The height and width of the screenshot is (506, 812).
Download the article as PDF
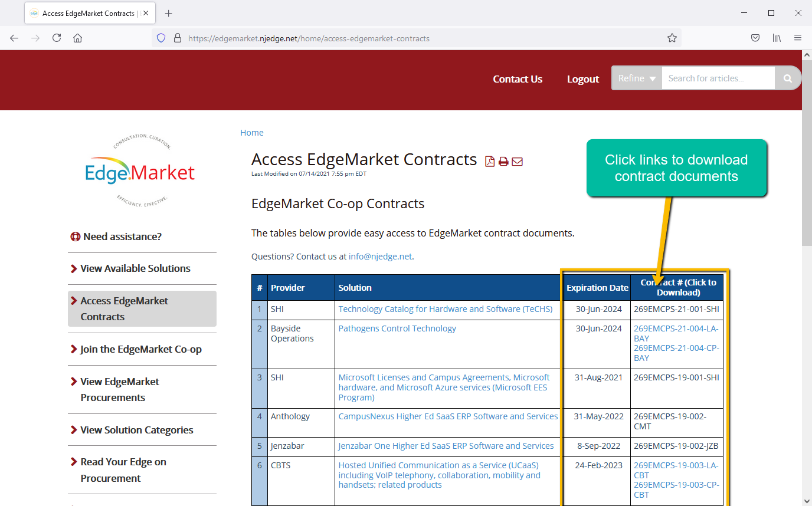[x=490, y=161]
